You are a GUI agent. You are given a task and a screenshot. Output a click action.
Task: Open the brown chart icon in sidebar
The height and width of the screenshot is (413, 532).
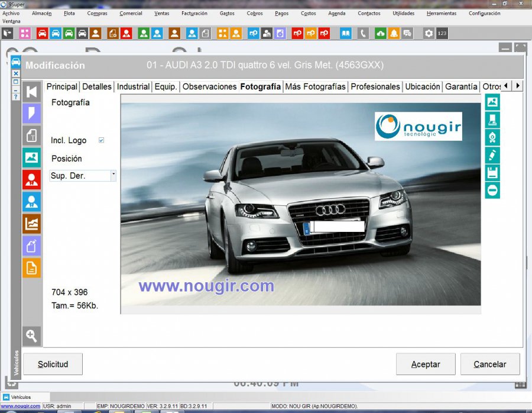pos(31,224)
